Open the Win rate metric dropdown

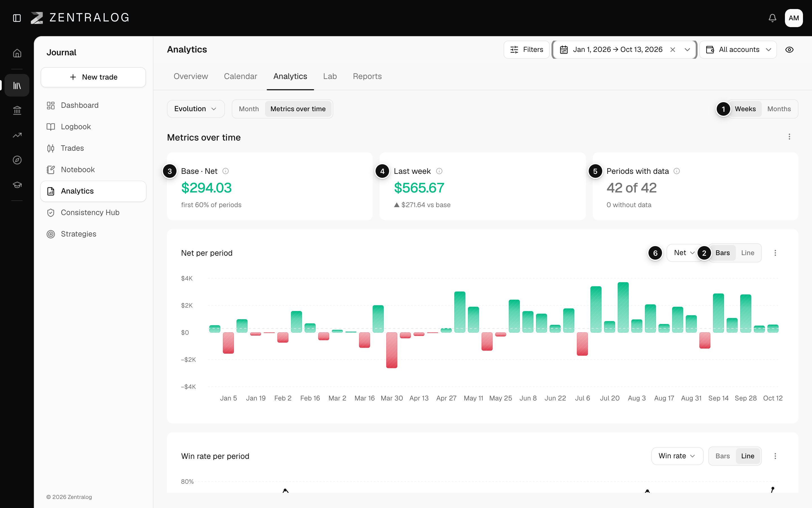coord(677,456)
